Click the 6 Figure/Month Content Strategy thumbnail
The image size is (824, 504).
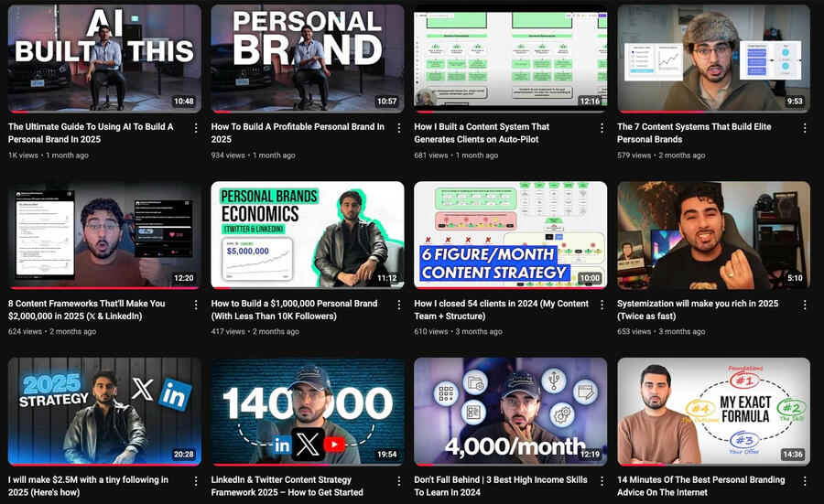point(510,235)
